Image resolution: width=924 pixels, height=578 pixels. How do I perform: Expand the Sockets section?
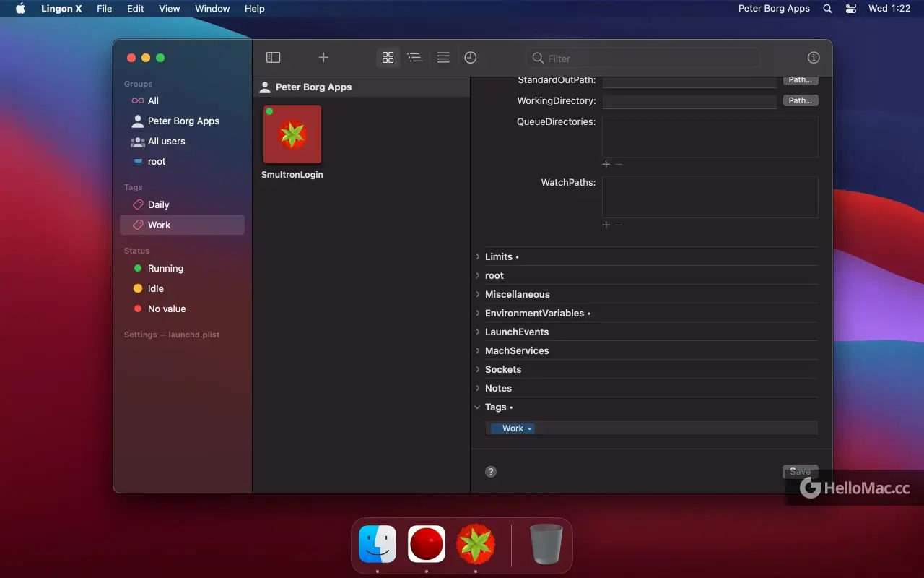pyautogui.click(x=478, y=369)
